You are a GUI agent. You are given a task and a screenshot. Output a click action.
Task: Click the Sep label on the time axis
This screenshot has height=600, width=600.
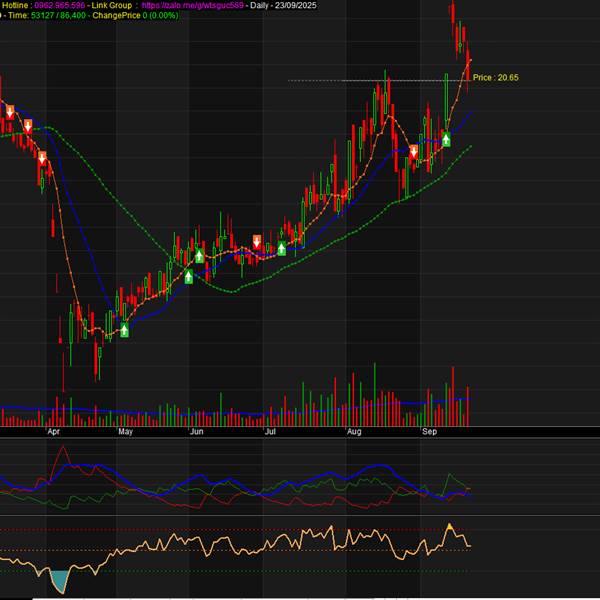tap(430, 433)
